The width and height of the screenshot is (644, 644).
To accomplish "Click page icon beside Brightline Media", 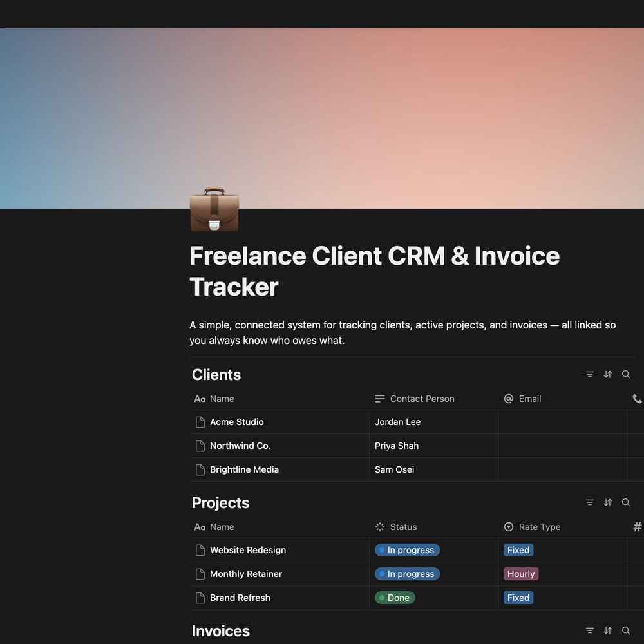I will [200, 469].
